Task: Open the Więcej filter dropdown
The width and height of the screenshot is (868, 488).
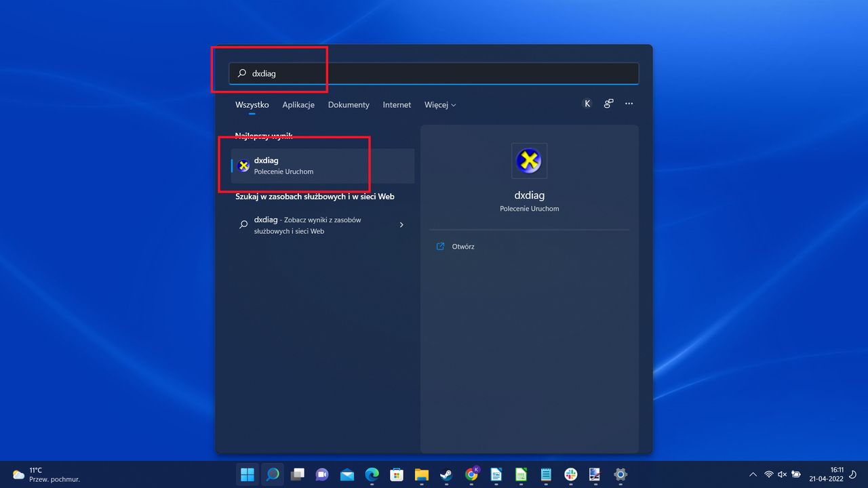Action: point(439,105)
